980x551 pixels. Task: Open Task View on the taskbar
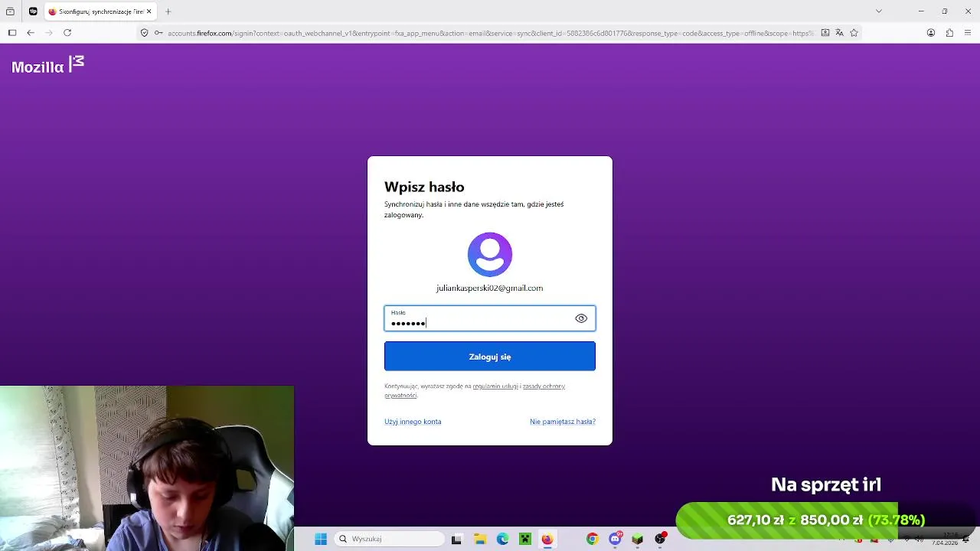456,540
